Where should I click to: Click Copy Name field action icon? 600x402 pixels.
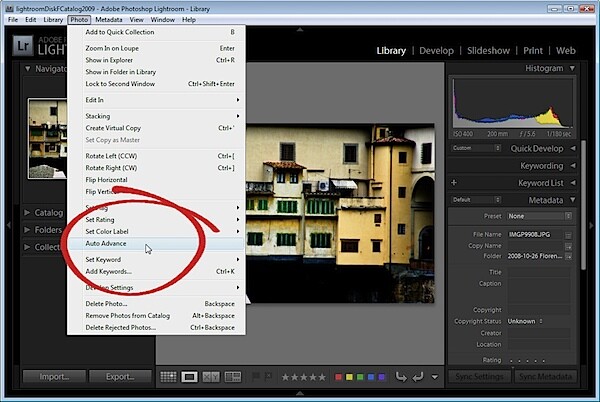tap(569, 246)
